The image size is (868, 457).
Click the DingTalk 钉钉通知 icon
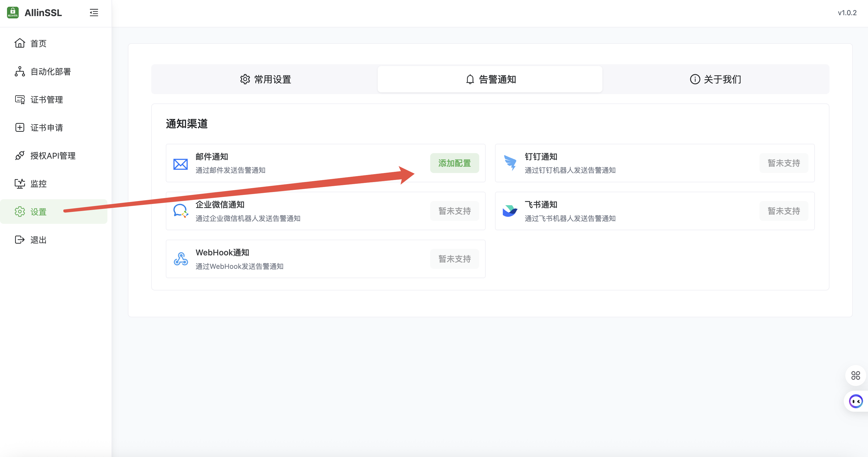(x=510, y=162)
